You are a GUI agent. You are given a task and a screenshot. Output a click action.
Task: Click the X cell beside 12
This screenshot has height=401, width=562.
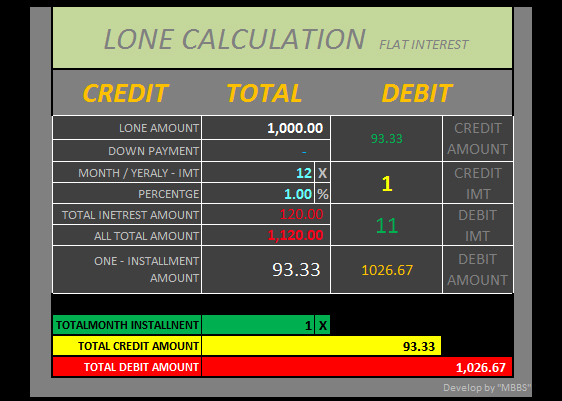tap(323, 173)
